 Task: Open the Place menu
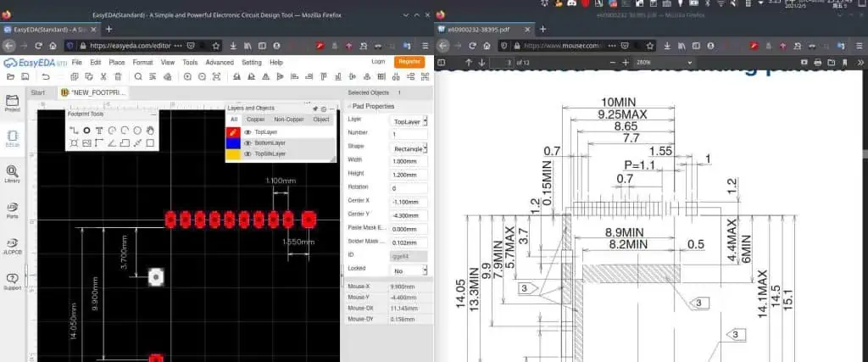(x=117, y=62)
